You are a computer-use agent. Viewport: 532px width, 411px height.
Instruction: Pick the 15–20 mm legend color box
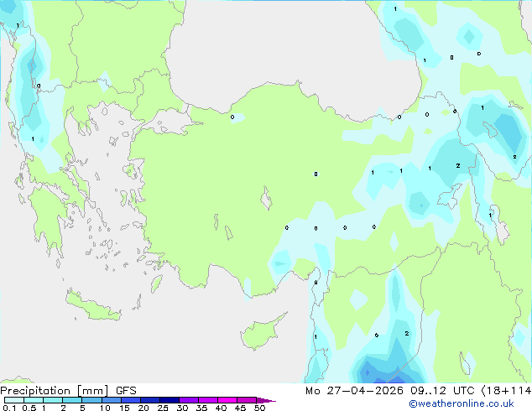[131, 400]
